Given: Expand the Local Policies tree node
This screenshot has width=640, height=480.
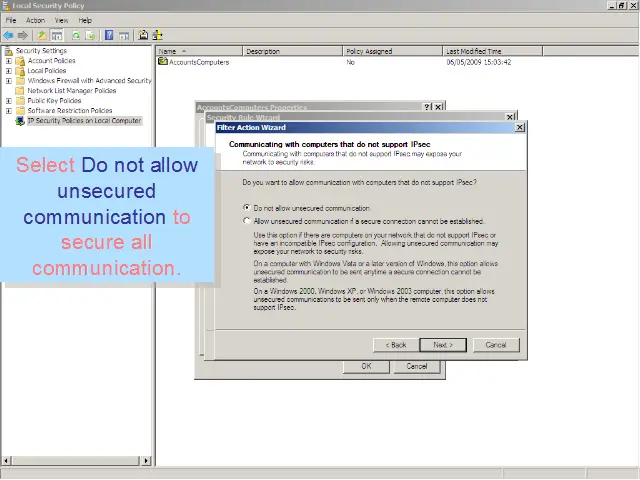Looking at the screenshot, I should click(9, 71).
